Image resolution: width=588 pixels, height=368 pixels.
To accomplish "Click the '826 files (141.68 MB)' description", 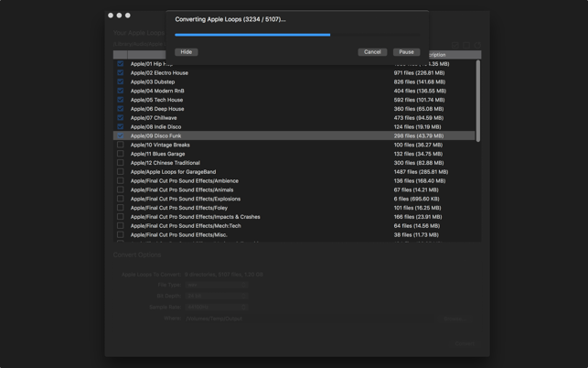I will [x=420, y=81].
